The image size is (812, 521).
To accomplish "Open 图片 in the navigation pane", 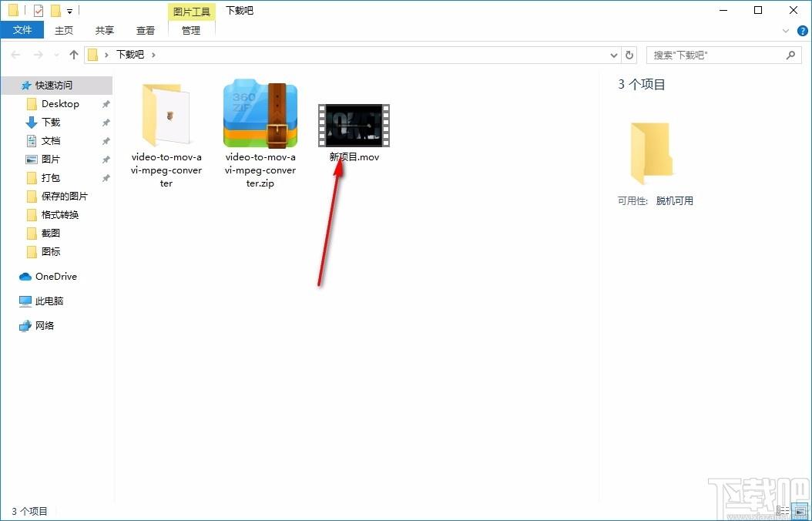I will [x=50, y=160].
